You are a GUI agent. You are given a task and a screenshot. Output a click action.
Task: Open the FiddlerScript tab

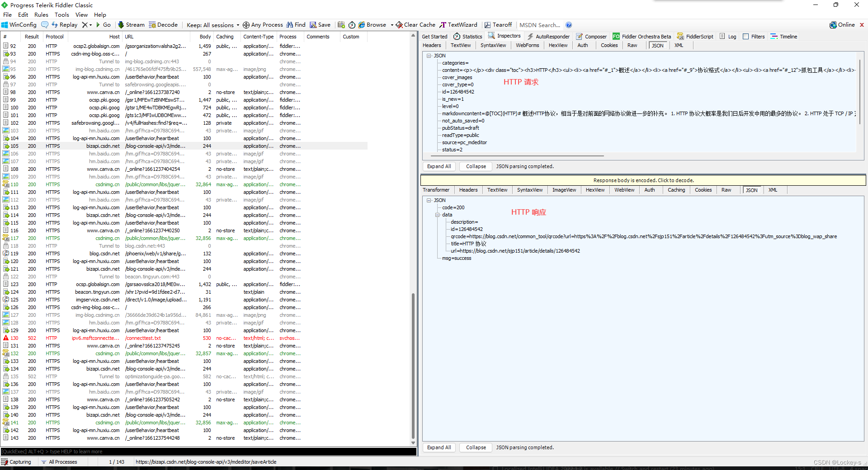[x=695, y=37]
